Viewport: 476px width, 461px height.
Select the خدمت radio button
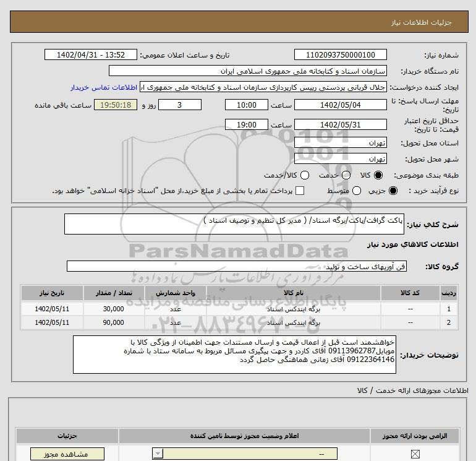346,175
